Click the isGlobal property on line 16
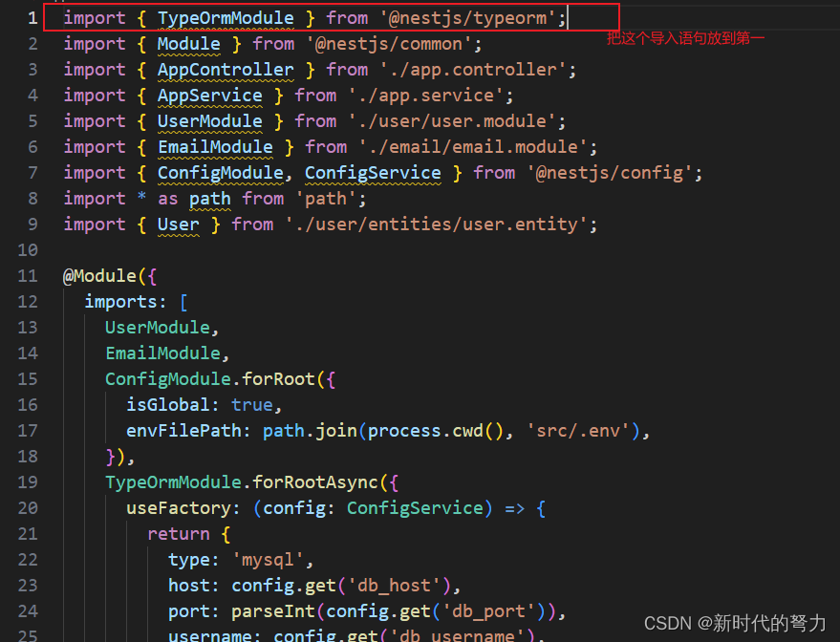This screenshot has height=642, width=840. 167,404
